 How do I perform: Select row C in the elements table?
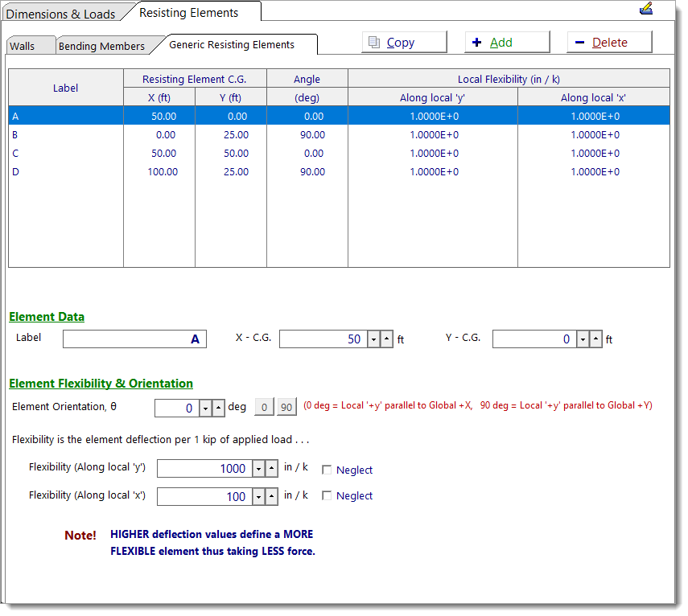tap(340, 153)
